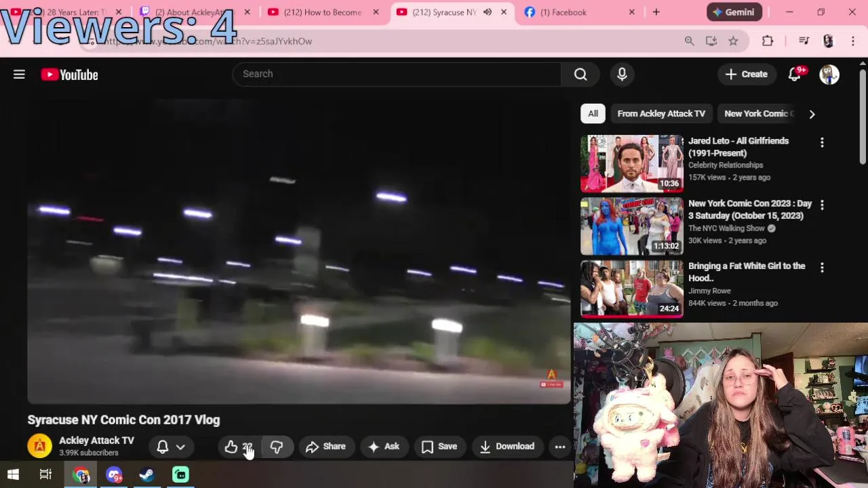
Task: Click the search magnifier button
Action: [580, 74]
